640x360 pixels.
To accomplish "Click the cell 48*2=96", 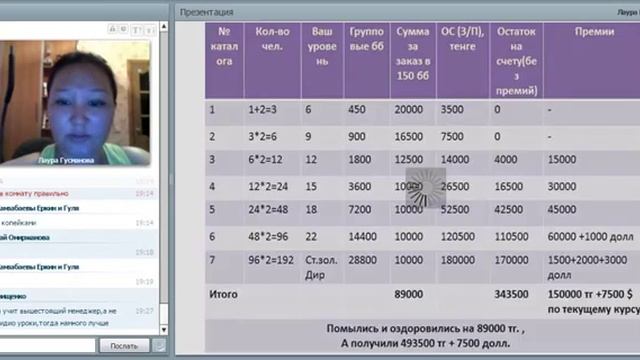I will [268, 236].
